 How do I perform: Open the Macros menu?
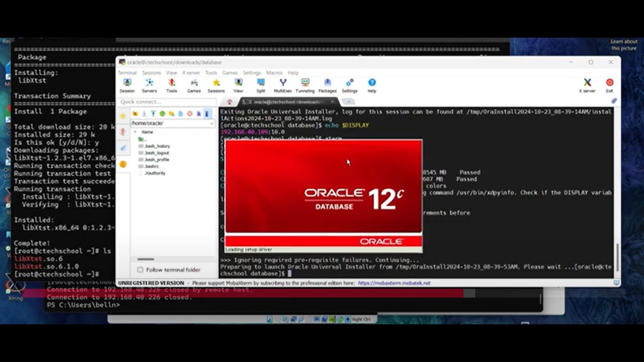click(x=274, y=73)
